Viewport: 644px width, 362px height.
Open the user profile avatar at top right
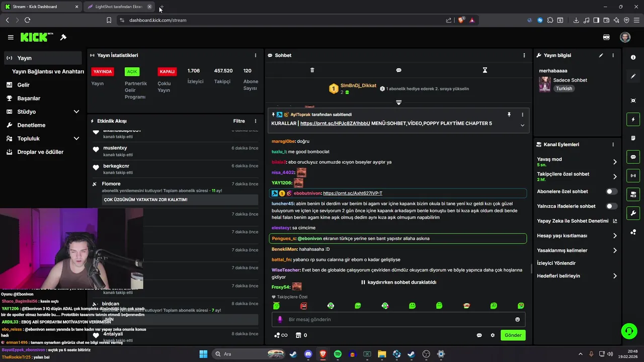(625, 37)
